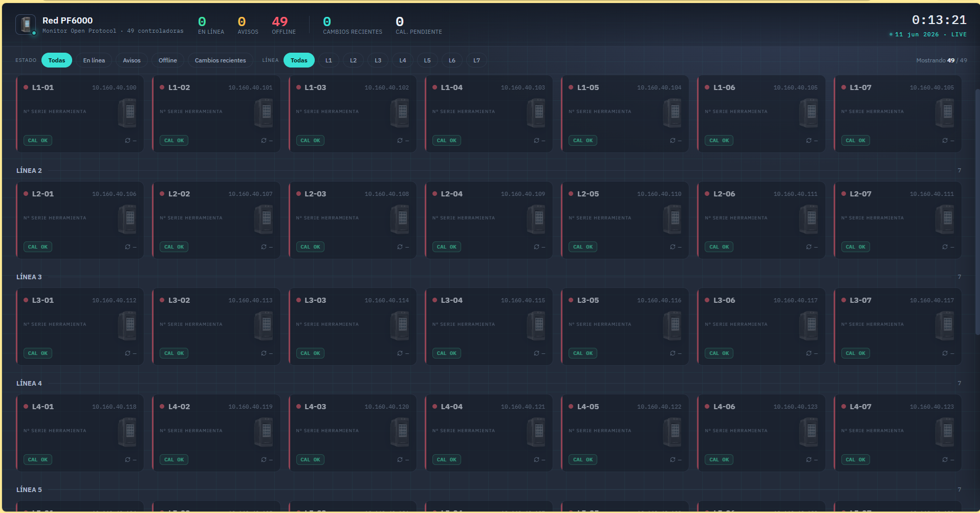
Task: Filter the grid to line L3
Action: [x=378, y=60]
